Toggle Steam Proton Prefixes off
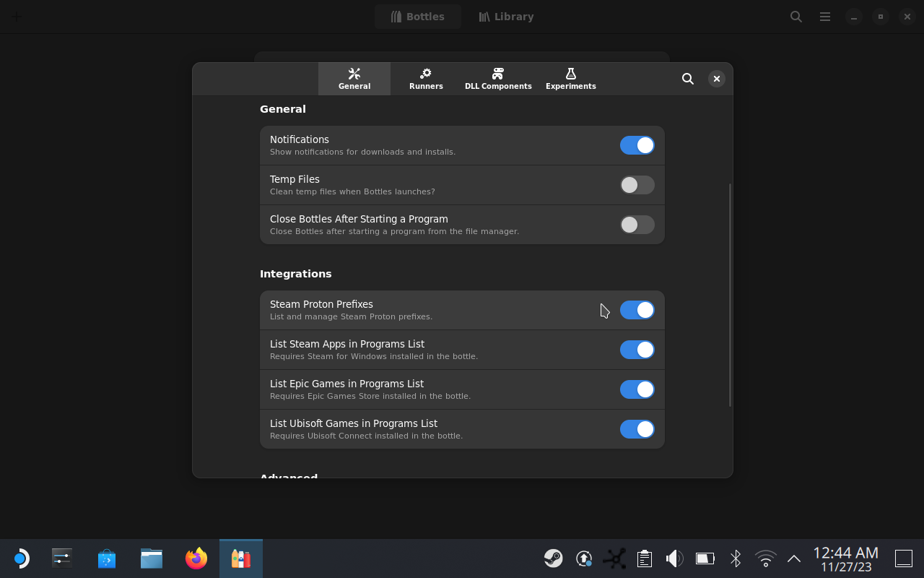Screen dimensions: 924x578 tap(637, 310)
